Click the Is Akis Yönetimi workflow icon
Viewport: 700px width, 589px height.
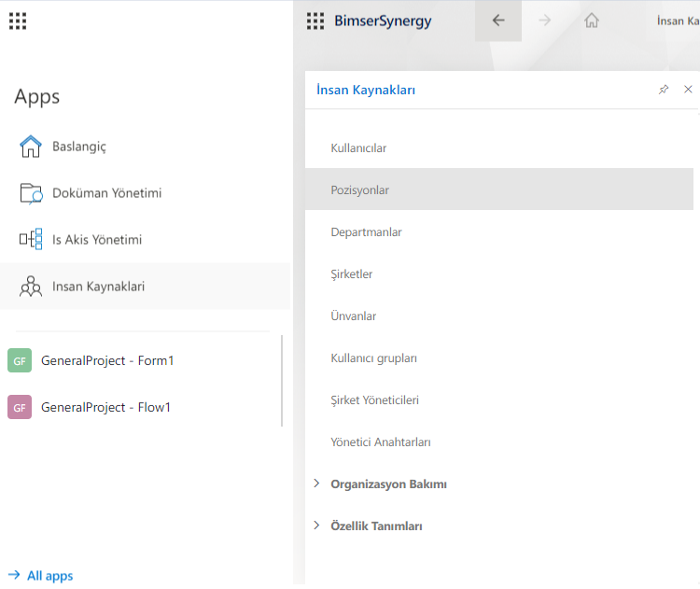click(31, 240)
